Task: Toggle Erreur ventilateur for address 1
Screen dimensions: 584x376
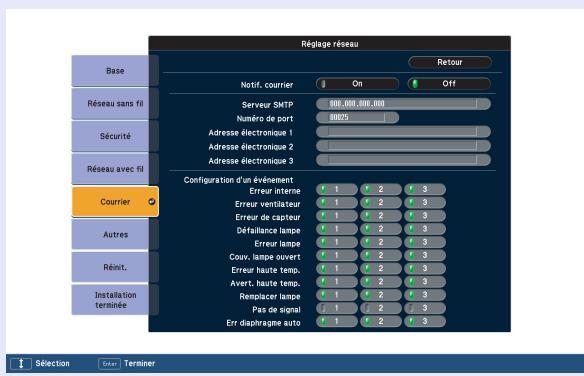Action: [x=337, y=203]
